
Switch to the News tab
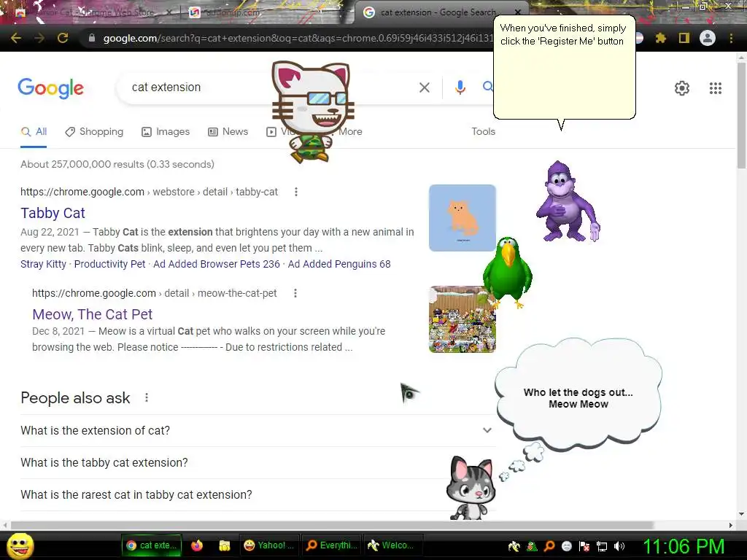(x=228, y=132)
